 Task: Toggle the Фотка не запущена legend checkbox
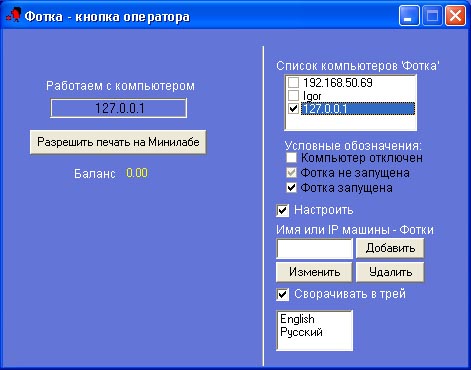[292, 173]
